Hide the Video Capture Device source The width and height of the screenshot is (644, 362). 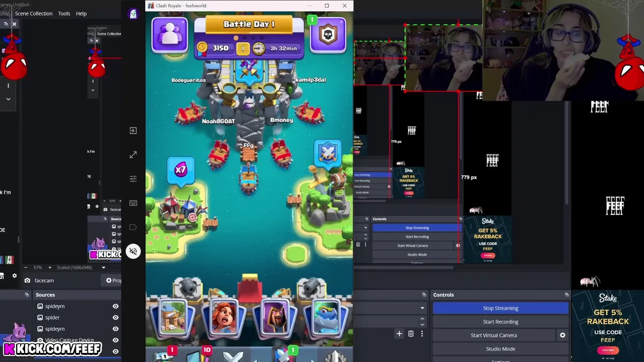pyautogui.click(x=115, y=340)
